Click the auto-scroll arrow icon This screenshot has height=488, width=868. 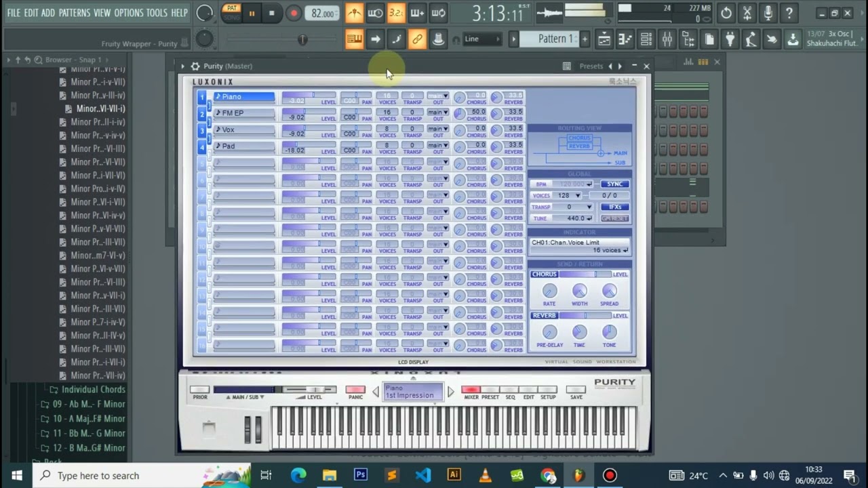(x=375, y=39)
